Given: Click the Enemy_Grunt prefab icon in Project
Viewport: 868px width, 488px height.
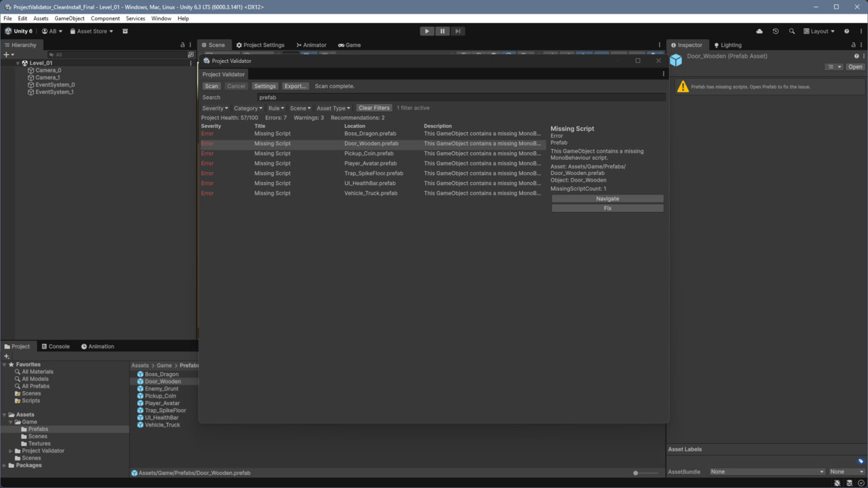Looking at the screenshot, I should 140,388.
